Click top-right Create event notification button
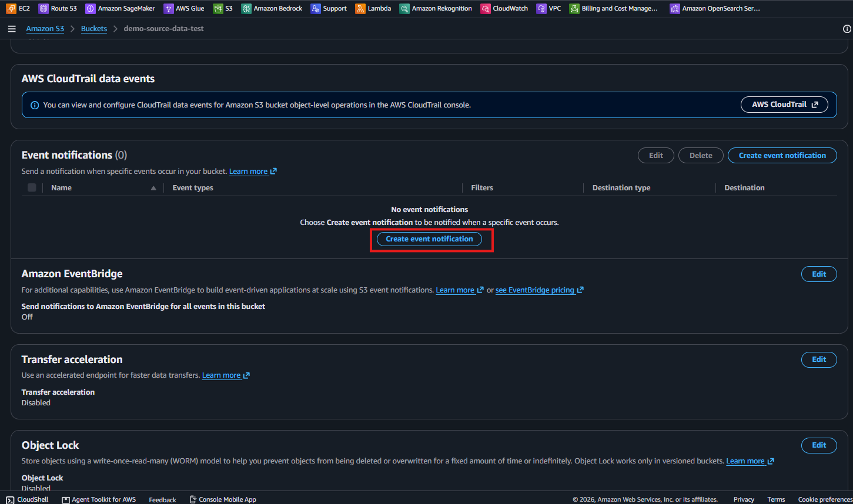The image size is (853, 504). click(x=782, y=156)
